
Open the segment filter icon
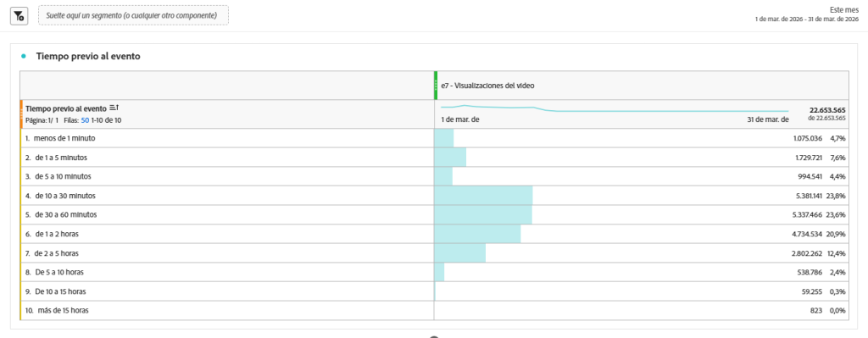click(19, 15)
